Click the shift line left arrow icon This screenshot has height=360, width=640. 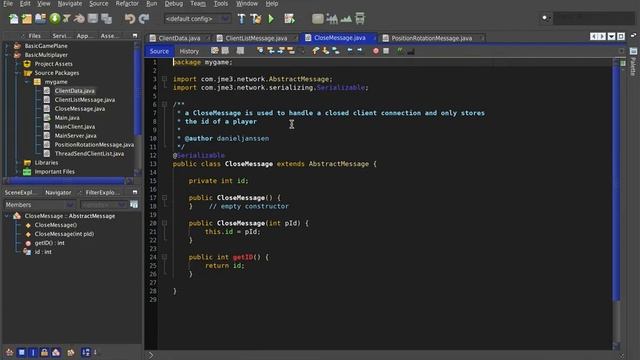pyautogui.click(x=350, y=51)
